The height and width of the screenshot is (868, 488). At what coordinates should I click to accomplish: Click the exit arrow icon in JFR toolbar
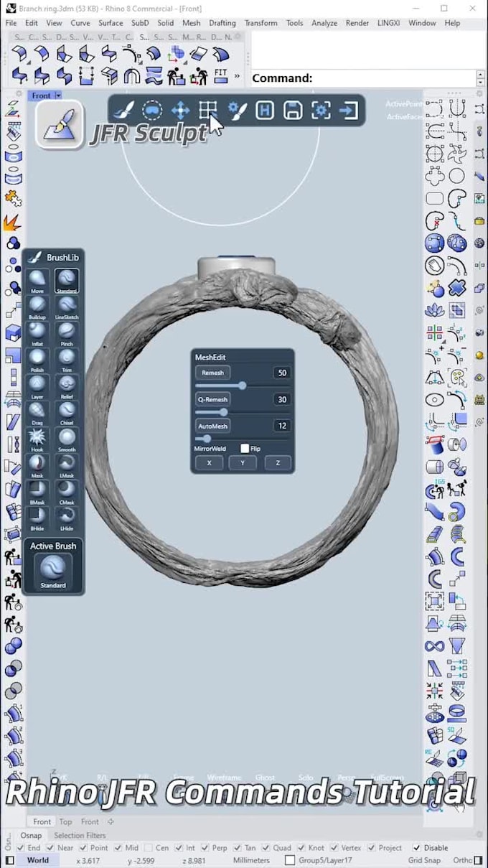[x=348, y=110]
